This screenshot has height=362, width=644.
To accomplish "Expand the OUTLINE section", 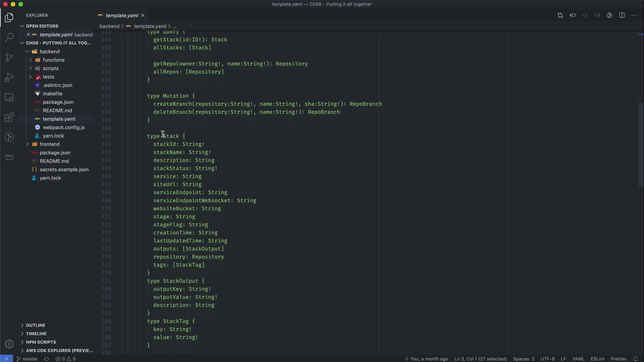I will tap(36, 325).
